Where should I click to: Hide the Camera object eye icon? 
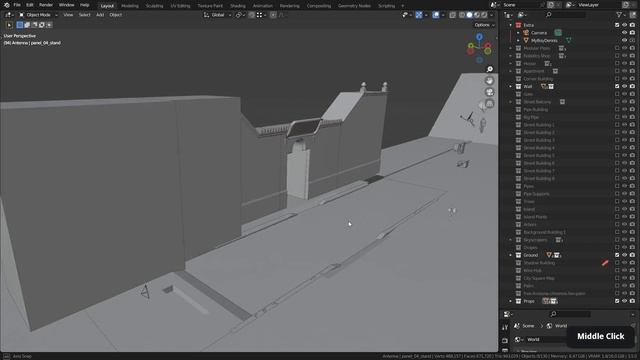[x=624, y=33]
